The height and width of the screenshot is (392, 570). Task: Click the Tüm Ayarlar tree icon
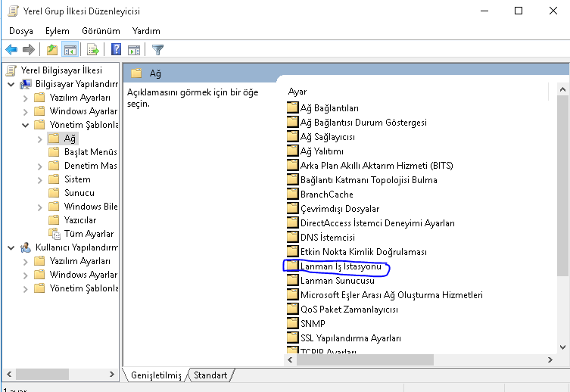click(x=55, y=234)
